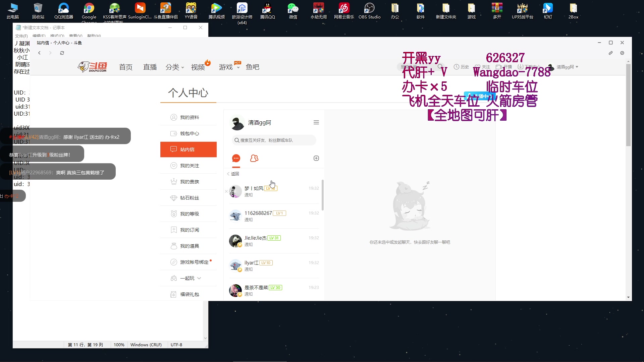Open 游戏帐号绑定 in the sidebar

(189, 262)
